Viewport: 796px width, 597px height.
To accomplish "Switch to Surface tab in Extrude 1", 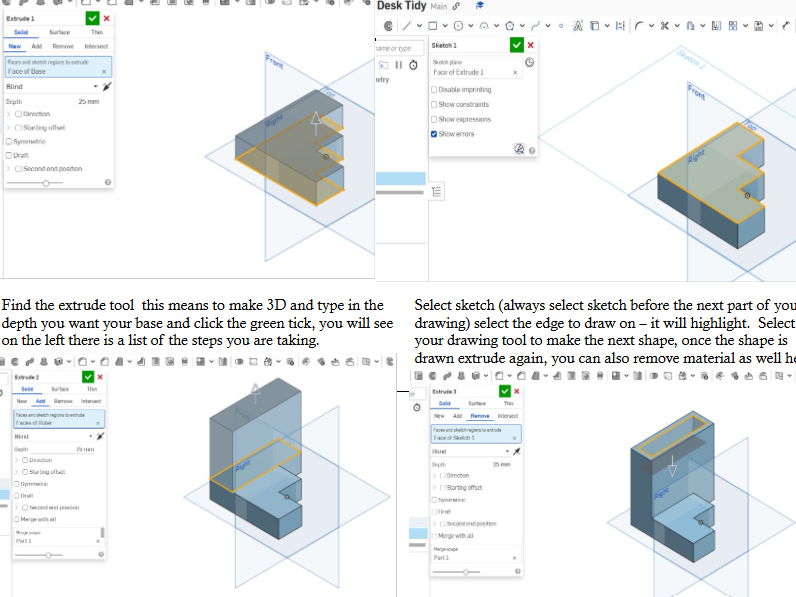I will pyautogui.click(x=59, y=32).
